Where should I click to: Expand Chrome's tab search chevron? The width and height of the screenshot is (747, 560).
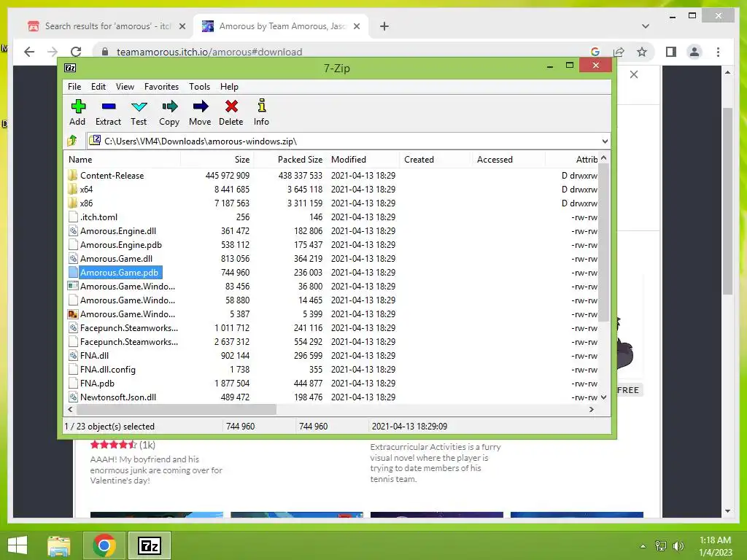click(x=646, y=26)
